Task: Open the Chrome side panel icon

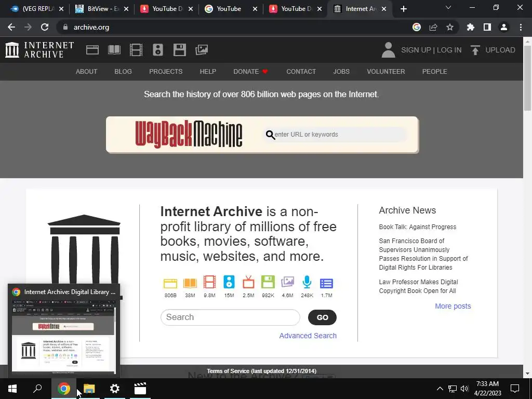Action: [x=487, y=27]
